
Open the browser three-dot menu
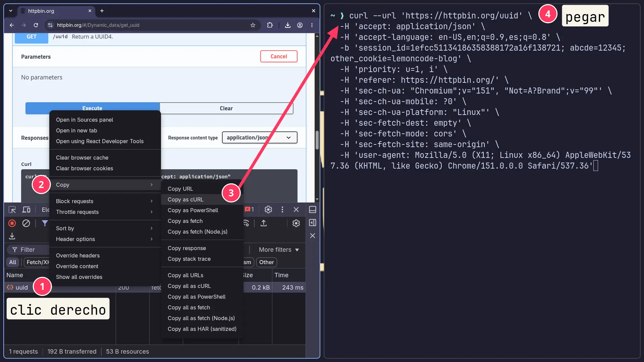point(312,25)
